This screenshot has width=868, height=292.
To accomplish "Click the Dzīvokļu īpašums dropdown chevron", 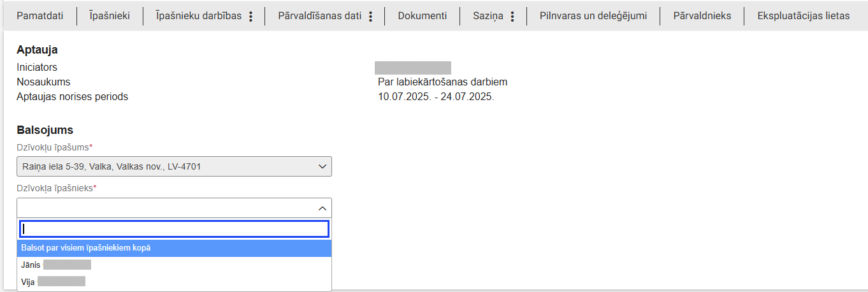I will pyautogui.click(x=322, y=167).
